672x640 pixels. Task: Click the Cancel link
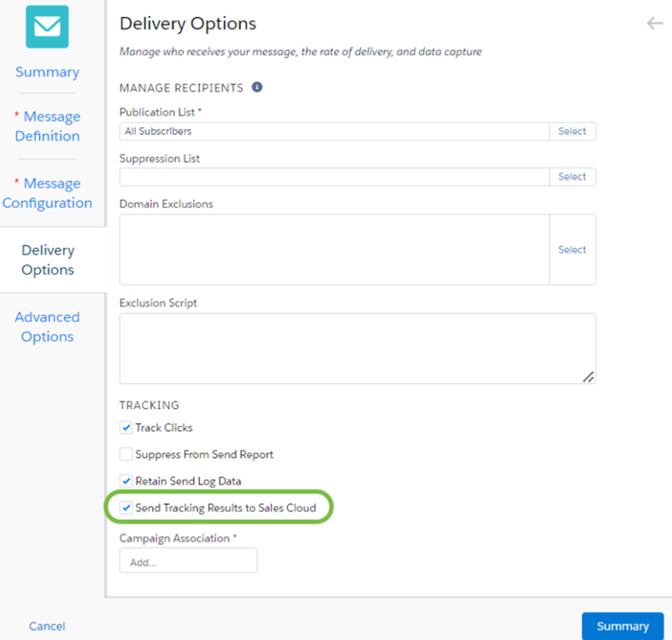(47, 627)
